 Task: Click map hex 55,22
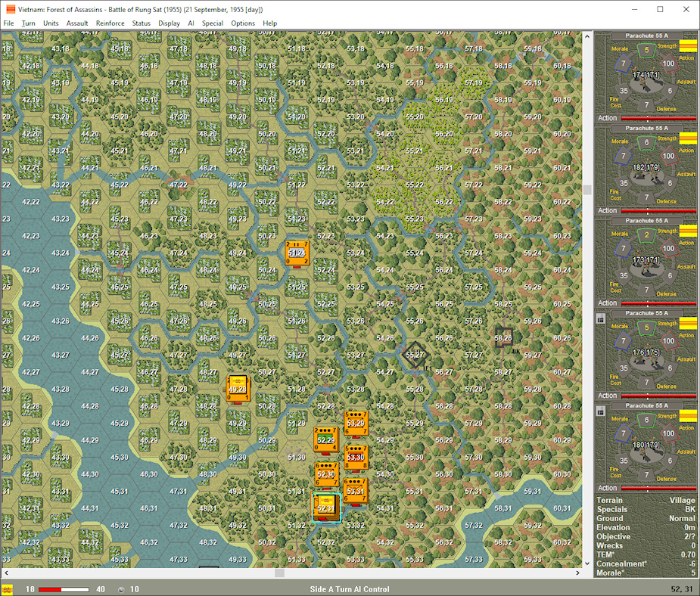click(x=415, y=185)
